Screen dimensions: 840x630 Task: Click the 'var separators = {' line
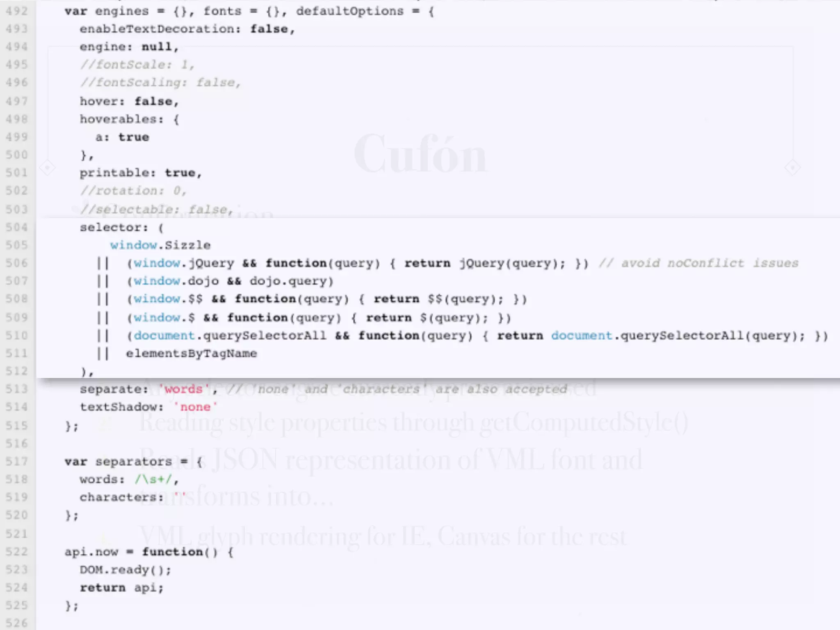[133, 461]
